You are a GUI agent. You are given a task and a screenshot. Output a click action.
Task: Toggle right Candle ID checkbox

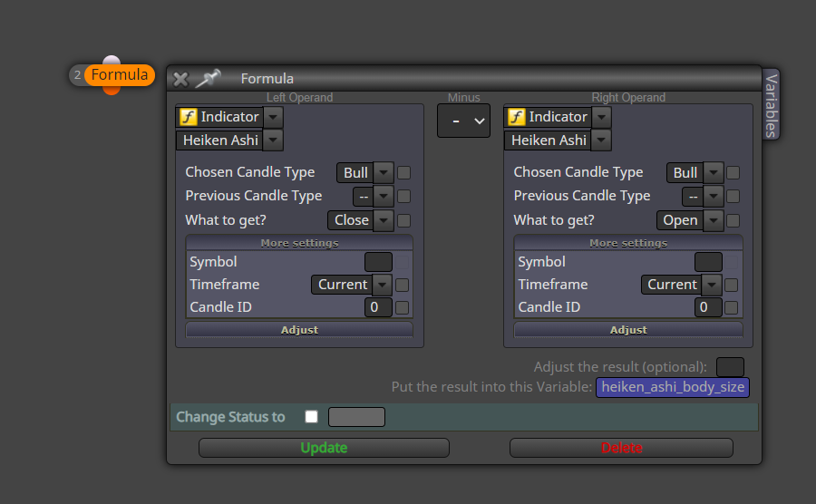click(x=731, y=308)
